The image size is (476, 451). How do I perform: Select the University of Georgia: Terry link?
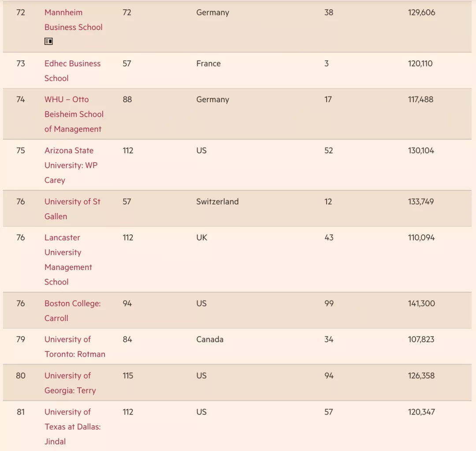pos(70,383)
